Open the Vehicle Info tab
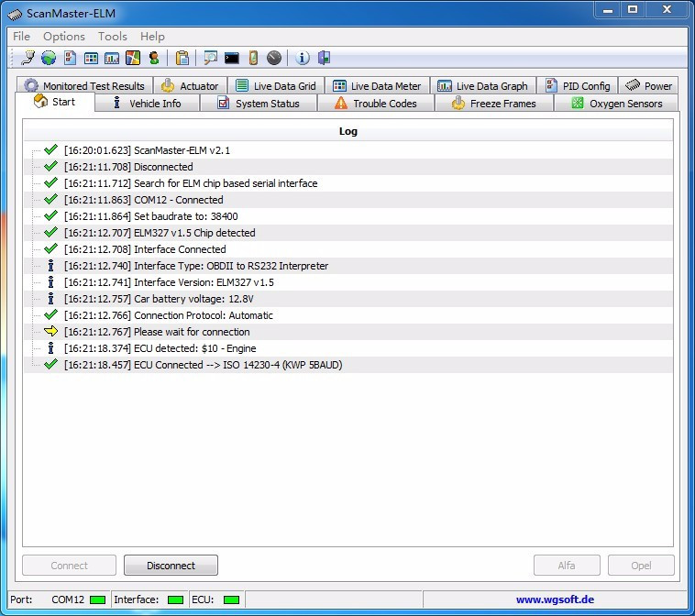Image resolution: width=695 pixels, height=616 pixels. [147, 104]
